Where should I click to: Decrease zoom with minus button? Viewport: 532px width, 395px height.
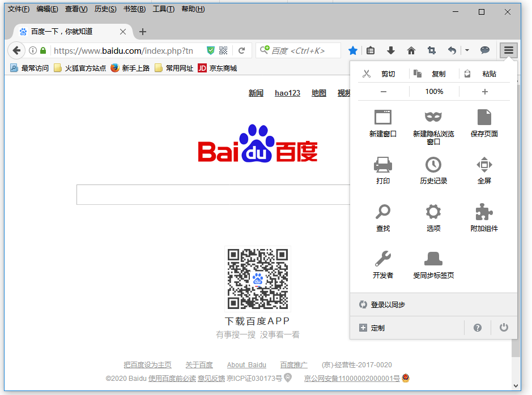click(384, 92)
